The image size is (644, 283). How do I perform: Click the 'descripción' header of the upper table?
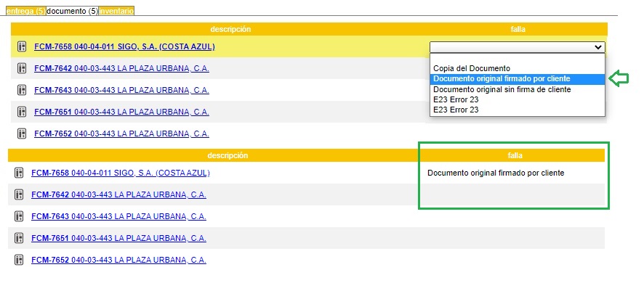click(230, 29)
